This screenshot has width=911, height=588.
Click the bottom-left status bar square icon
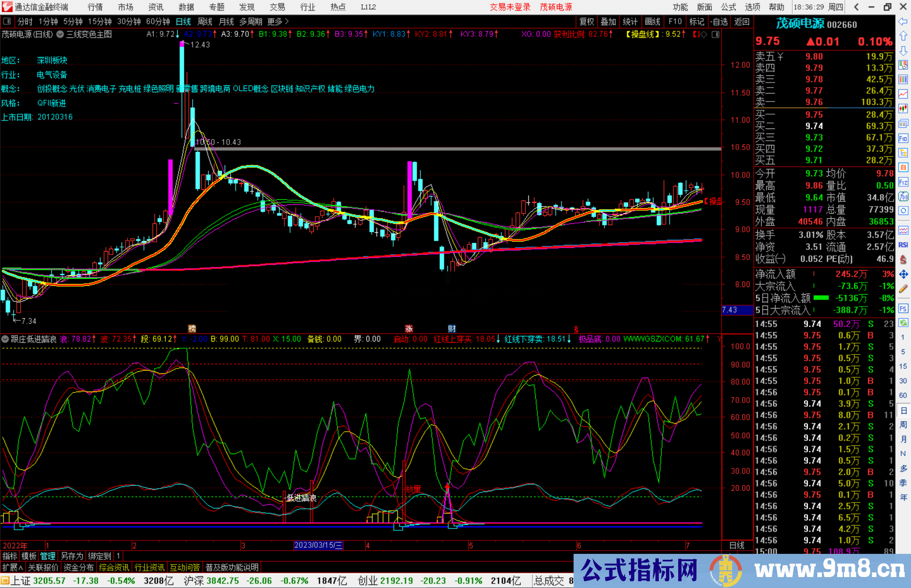(5, 580)
